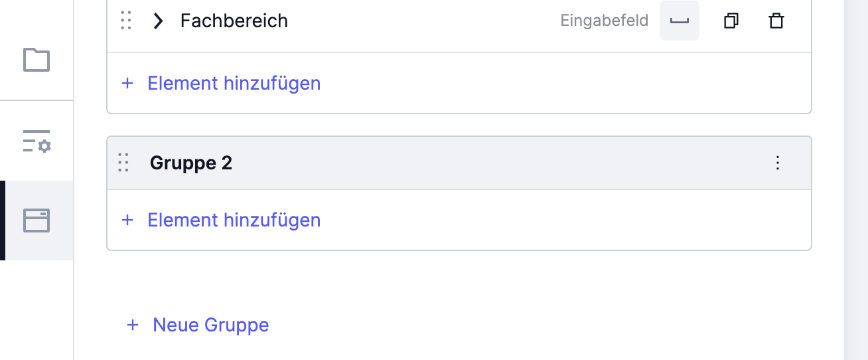Select the Fachbereich element name
The height and width of the screenshot is (360, 868).
click(x=234, y=21)
